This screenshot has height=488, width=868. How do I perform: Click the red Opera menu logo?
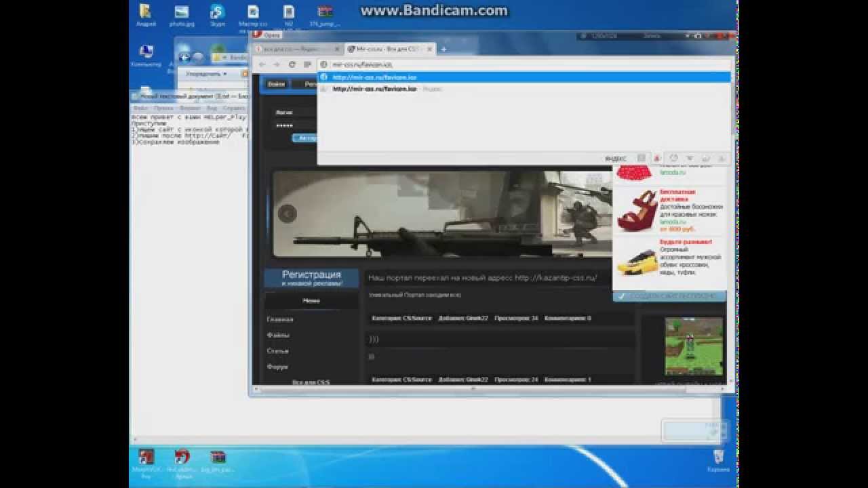(x=258, y=35)
